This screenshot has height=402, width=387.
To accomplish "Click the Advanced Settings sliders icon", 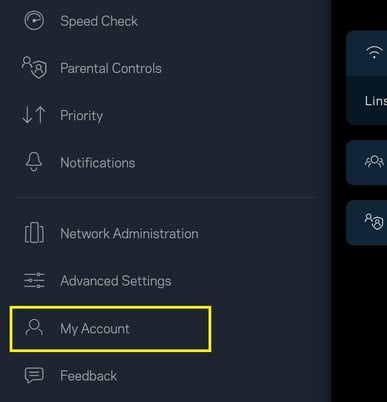I will [34, 280].
